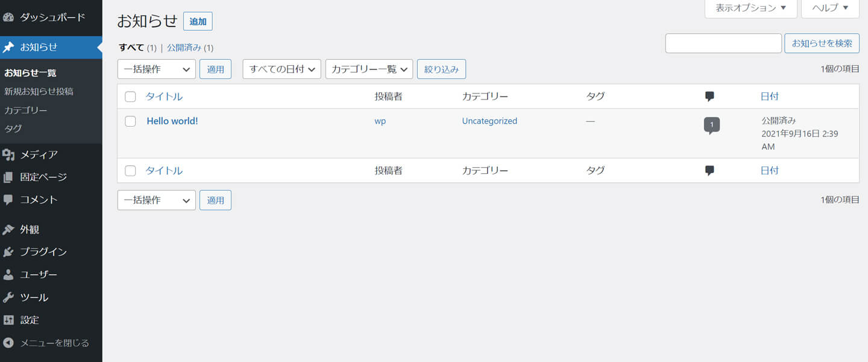Toggle select-all checkbox in table footer
868x362 pixels.
tap(130, 171)
